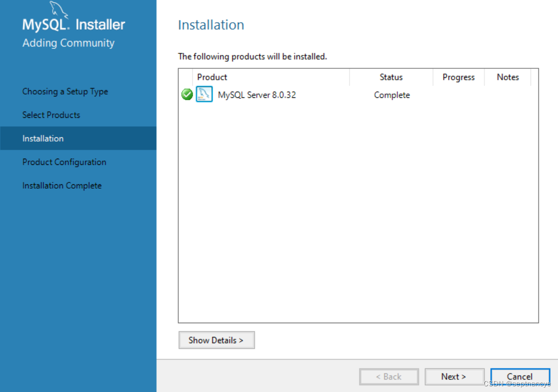Sort by Product column header
This screenshot has width=558, height=392.
click(271, 77)
